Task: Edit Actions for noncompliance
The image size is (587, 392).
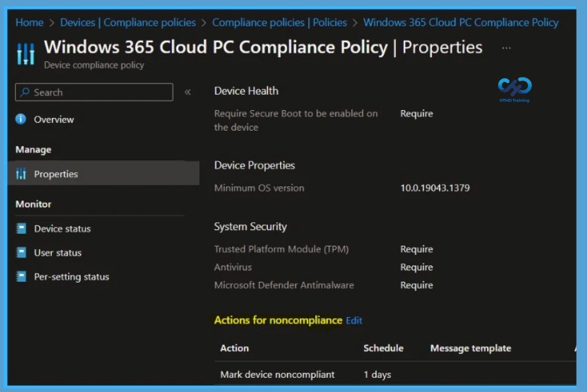Action: click(x=354, y=320)
